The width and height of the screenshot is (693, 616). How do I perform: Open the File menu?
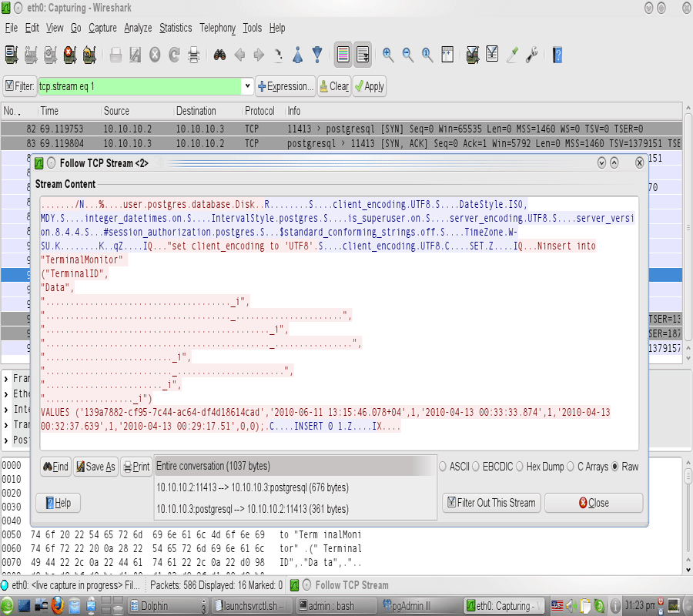point(12,28)
